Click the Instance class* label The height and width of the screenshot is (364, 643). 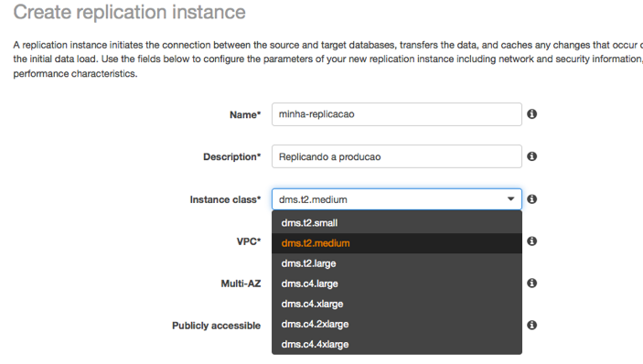pos(225,199)
